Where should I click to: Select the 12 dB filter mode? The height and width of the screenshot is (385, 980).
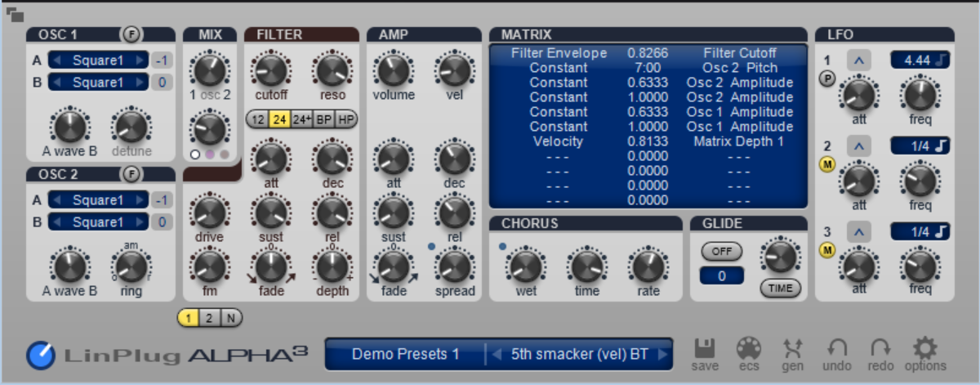click(258, 119)
